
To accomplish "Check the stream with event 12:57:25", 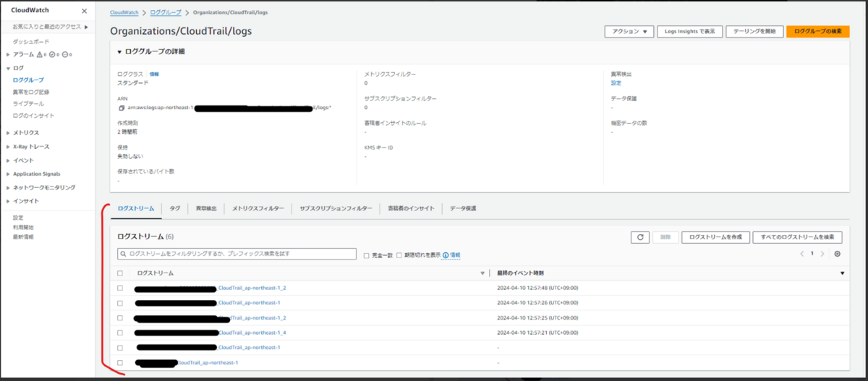I will pyautogui.click(x=120, y=318).
